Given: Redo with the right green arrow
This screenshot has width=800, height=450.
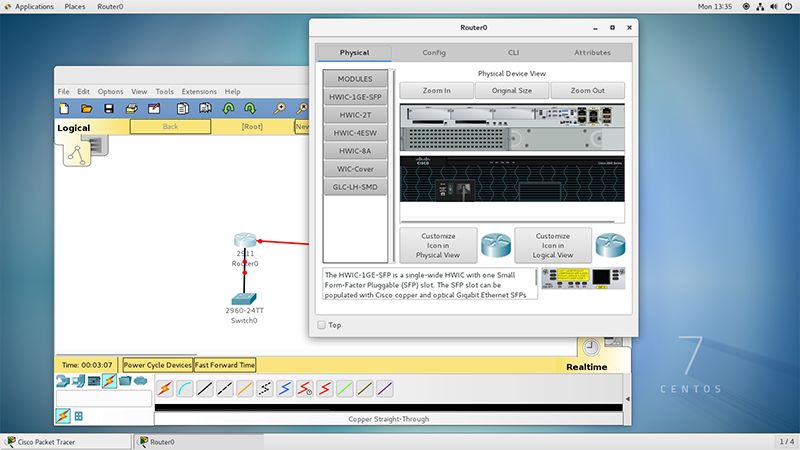Looking at the screenshot, I should 250,108.
